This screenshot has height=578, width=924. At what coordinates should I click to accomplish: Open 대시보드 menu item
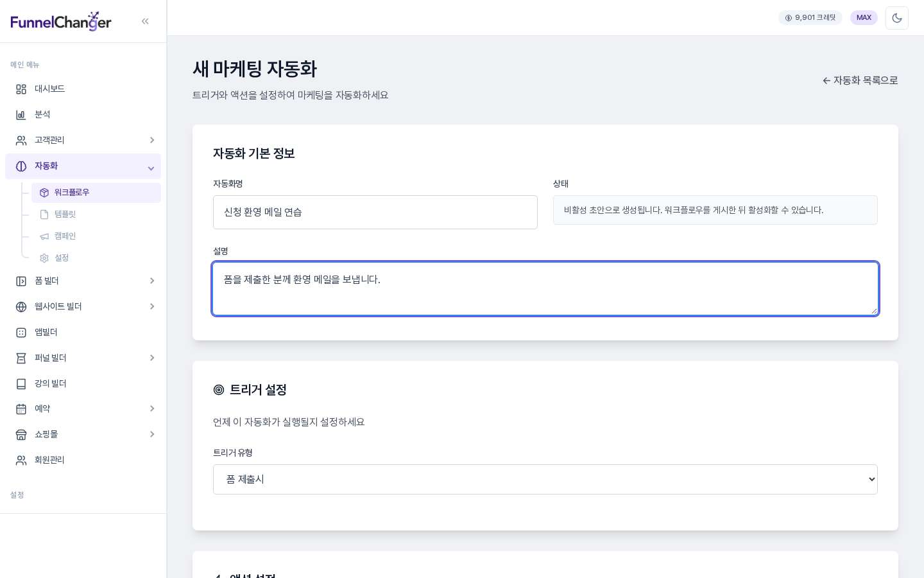83,89
